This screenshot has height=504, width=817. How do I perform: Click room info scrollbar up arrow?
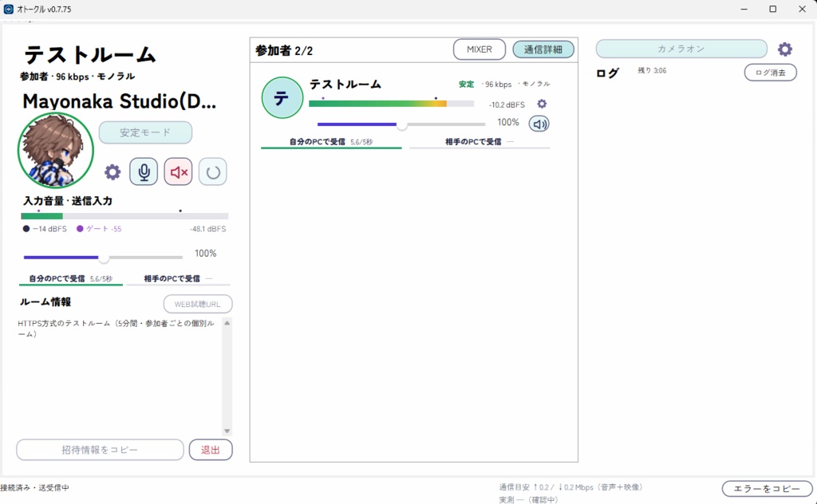(227, 323)
